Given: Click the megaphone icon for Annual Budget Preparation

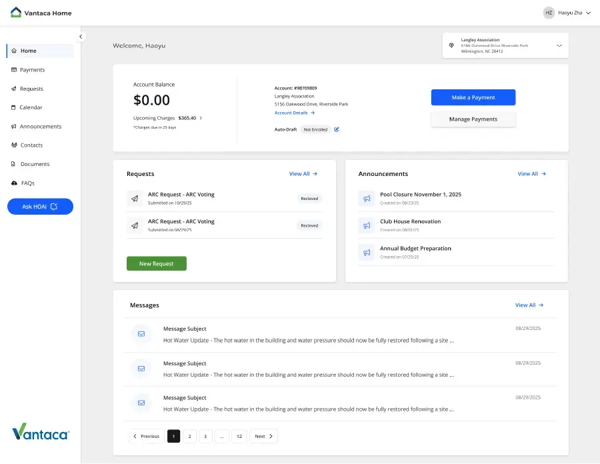Looking at the screenshot, I should pyautogui.click(x=367, y=252).
